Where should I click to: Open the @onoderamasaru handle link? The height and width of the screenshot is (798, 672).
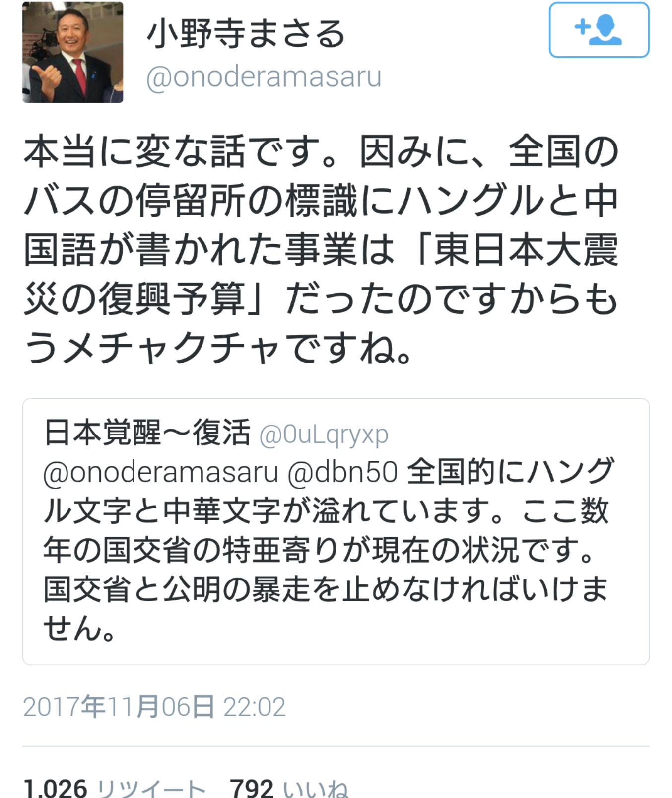[264, 76]
